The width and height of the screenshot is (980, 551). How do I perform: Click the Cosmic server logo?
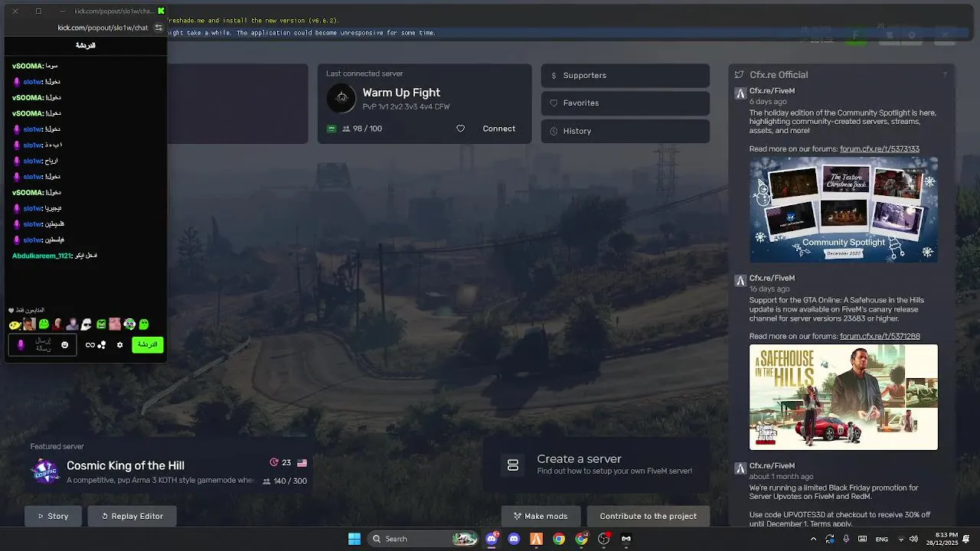pos(45,471)
